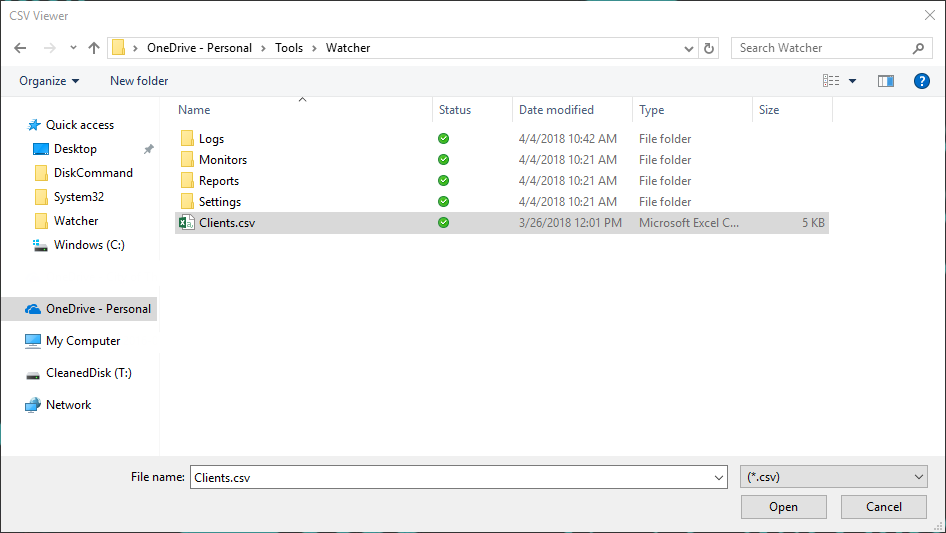Toggle the preview pane

pyautogui.click(x=886, y=81)
